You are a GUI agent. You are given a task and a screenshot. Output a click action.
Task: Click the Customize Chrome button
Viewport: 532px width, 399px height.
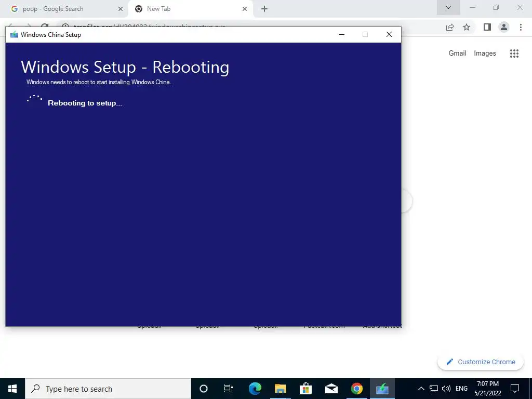point(481,362)
